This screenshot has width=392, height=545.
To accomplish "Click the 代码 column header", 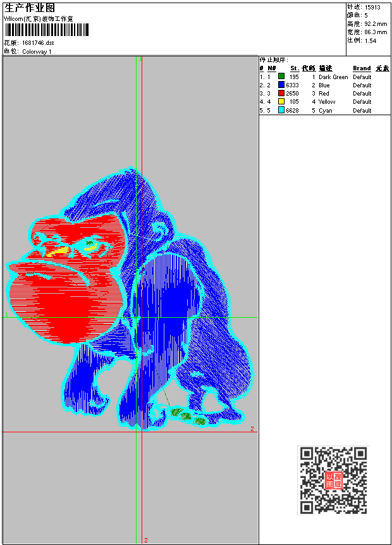I will pyautogui.click(x=309, y=68).
